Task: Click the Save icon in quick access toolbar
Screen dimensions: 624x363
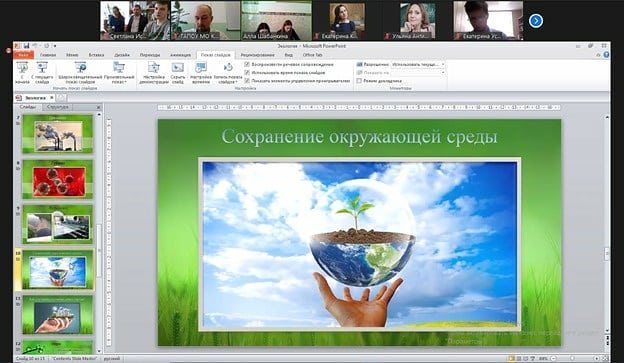Action: point(26,46)
